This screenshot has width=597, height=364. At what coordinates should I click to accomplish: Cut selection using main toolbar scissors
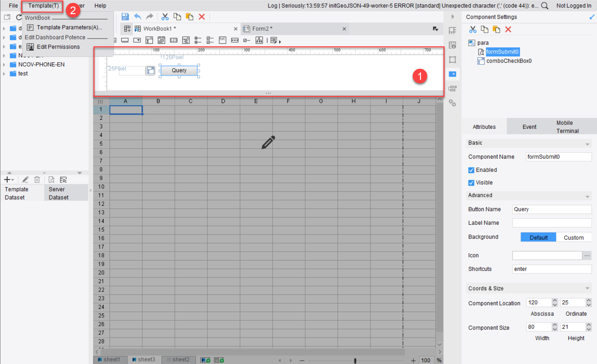tap(165, 17)
